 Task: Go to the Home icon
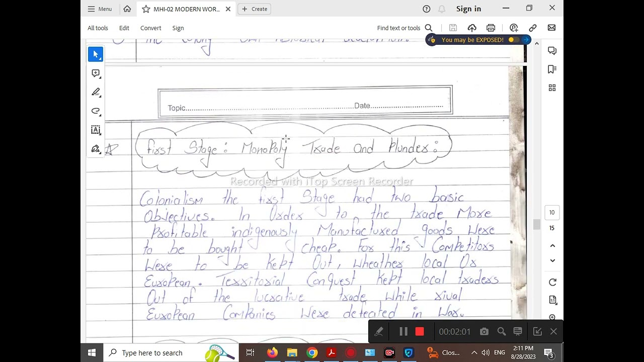pyautogui.click(x=127, y=9)
